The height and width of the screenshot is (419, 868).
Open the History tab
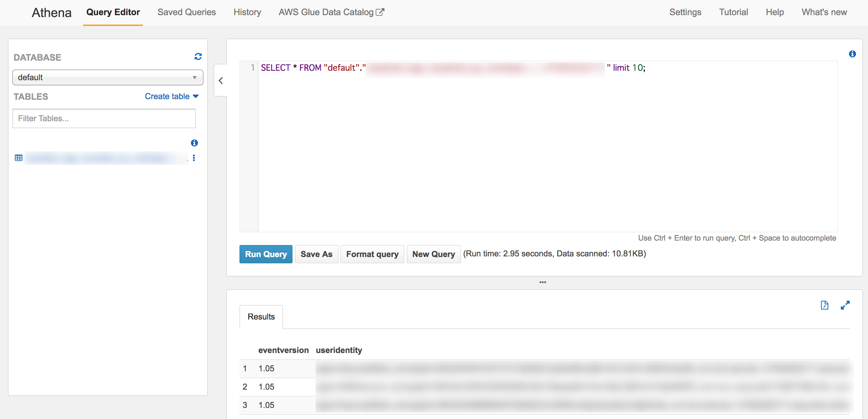coord(247,12)
